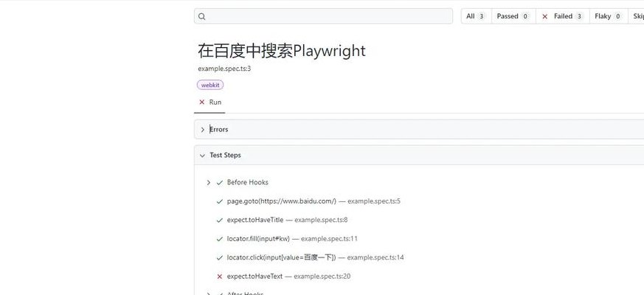This screenshot has height=295, width=644.
Task: Select failed expect.toHaveText step
Action: (255, 277)
